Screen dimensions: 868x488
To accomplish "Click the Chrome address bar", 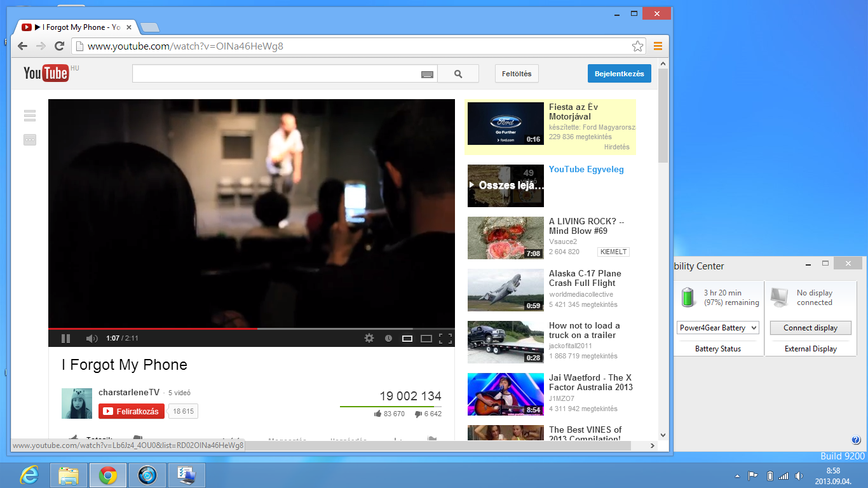I will click(x=359, y=46).
